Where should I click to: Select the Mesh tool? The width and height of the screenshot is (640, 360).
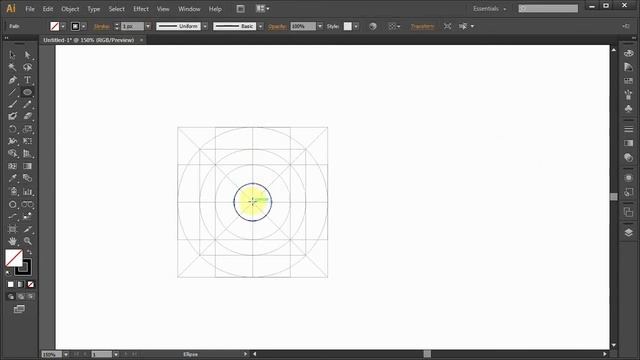(12, 166)
